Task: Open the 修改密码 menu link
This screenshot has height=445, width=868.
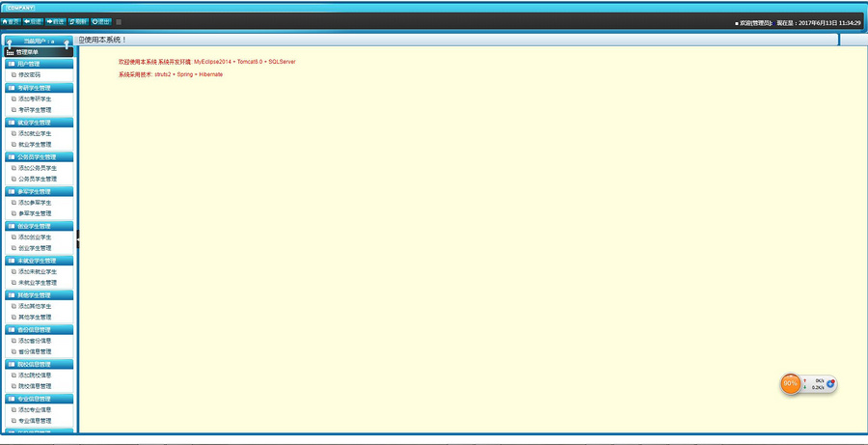Action: tap(29, 74)
